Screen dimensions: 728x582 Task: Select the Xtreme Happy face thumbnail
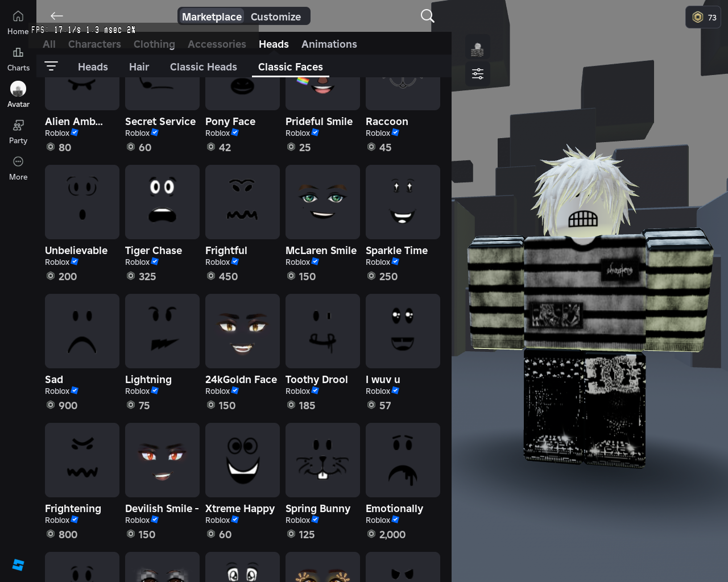pyautogui.click(x=242, y=460)
